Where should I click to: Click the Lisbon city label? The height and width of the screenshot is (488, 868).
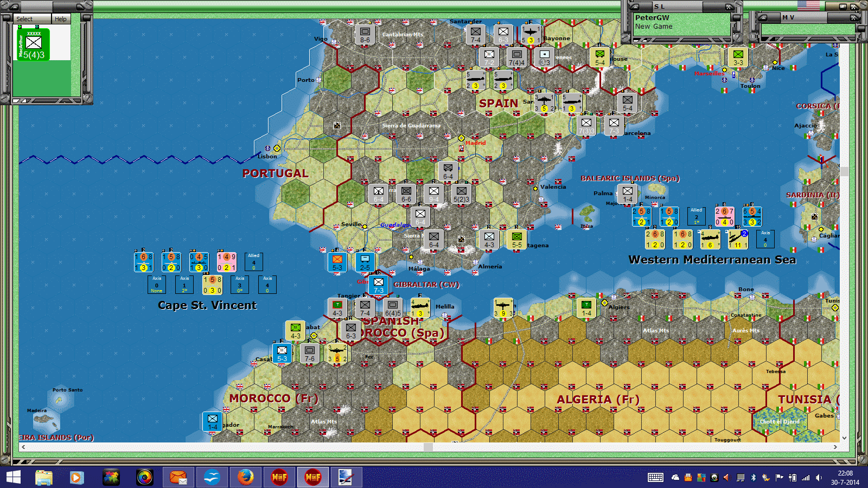pyautogui.click(x=267, y=157)
